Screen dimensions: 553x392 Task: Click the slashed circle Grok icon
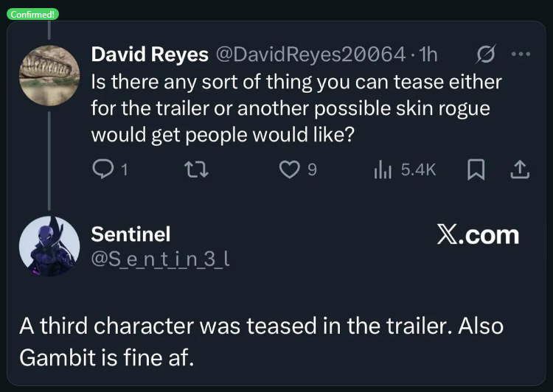point(486,54)
